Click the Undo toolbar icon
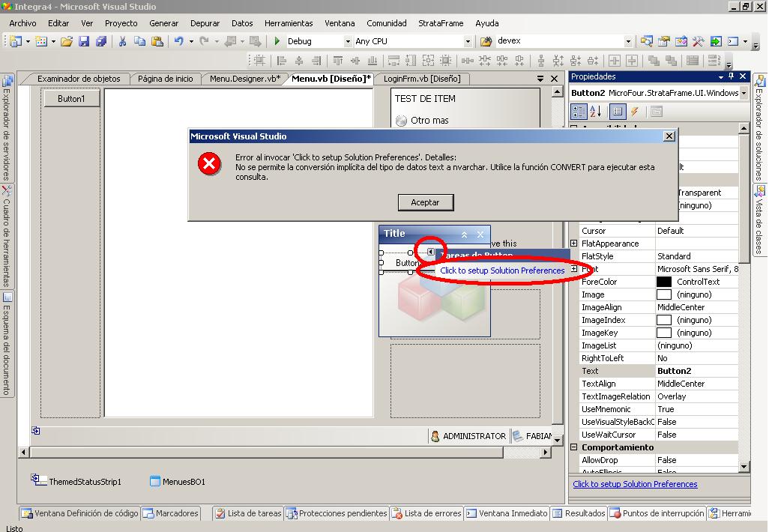Viewport: 769px width, 532px height. click(178, 41)
